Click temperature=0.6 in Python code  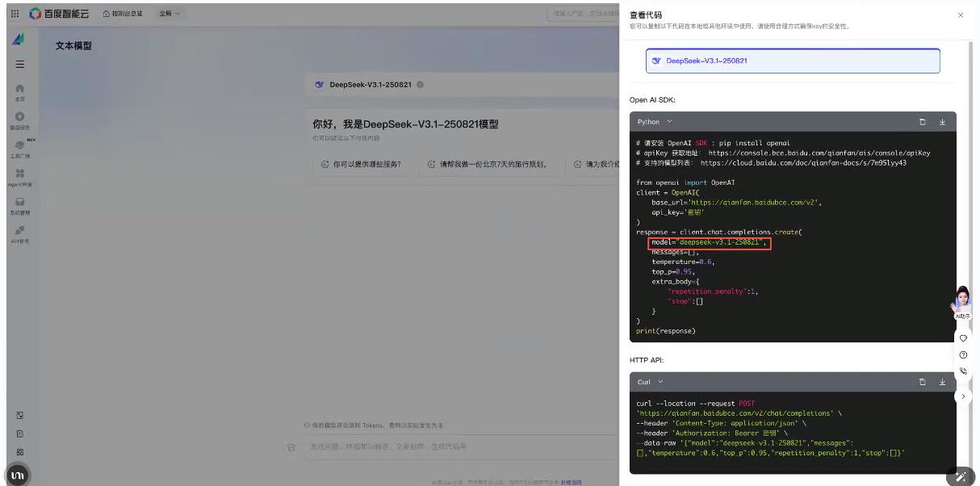683,262
